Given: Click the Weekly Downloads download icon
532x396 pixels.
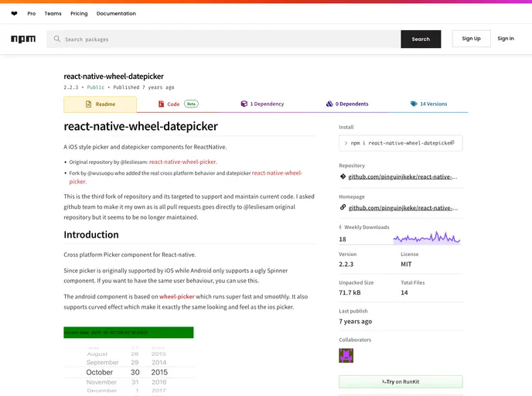Looking at the screenshot, I should pyautogui.click(x=340, y=227).
